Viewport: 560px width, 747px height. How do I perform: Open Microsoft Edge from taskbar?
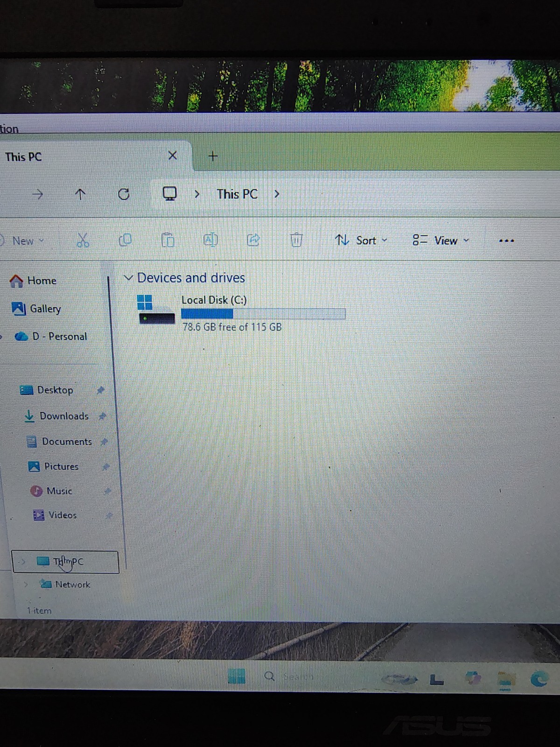[x=540, y=679]
